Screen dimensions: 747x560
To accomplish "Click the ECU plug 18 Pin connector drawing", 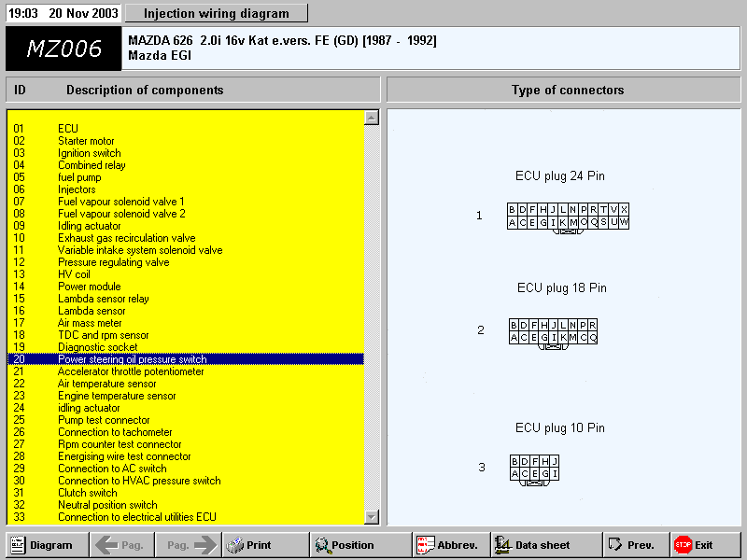I will coord(553,334).
